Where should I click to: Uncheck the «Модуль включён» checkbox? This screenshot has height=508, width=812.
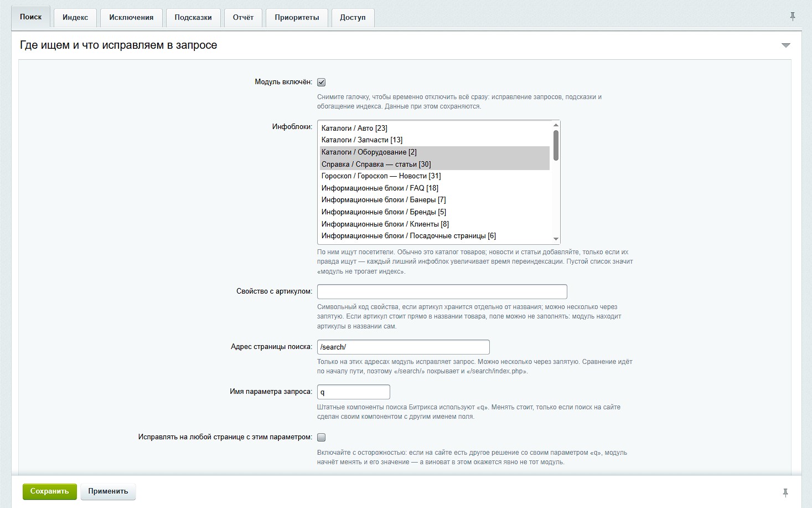321,82
